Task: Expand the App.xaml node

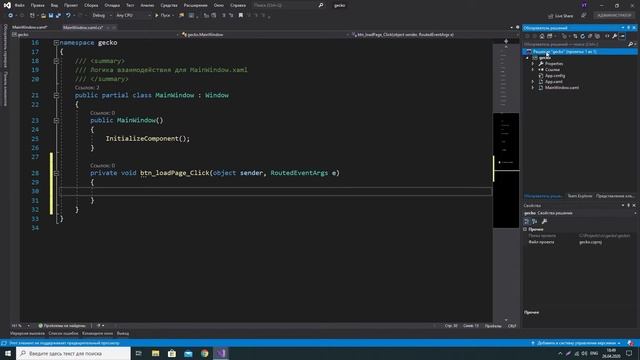Action: (x=533, y=82)
